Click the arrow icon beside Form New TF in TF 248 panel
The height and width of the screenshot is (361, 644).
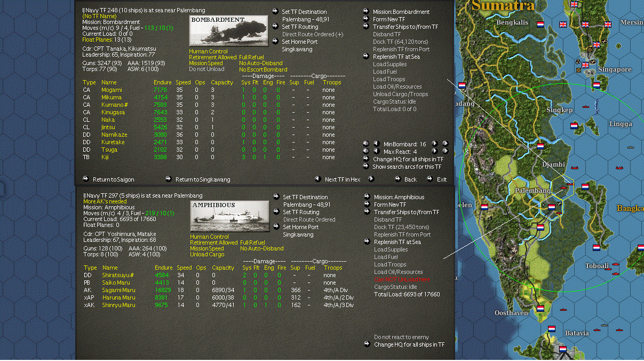366,19
